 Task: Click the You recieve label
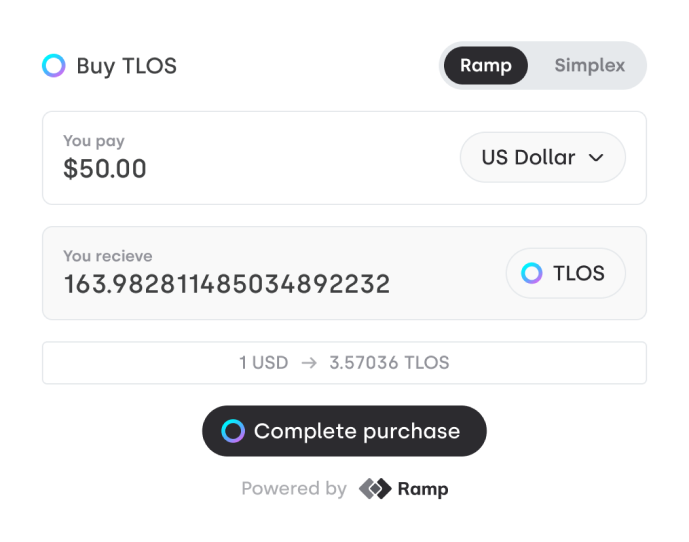point(108,256)
